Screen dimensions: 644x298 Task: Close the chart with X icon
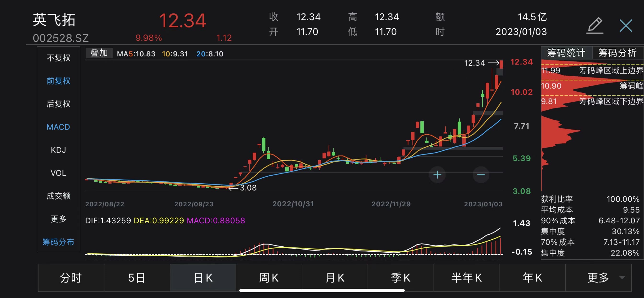click(626, 25)
